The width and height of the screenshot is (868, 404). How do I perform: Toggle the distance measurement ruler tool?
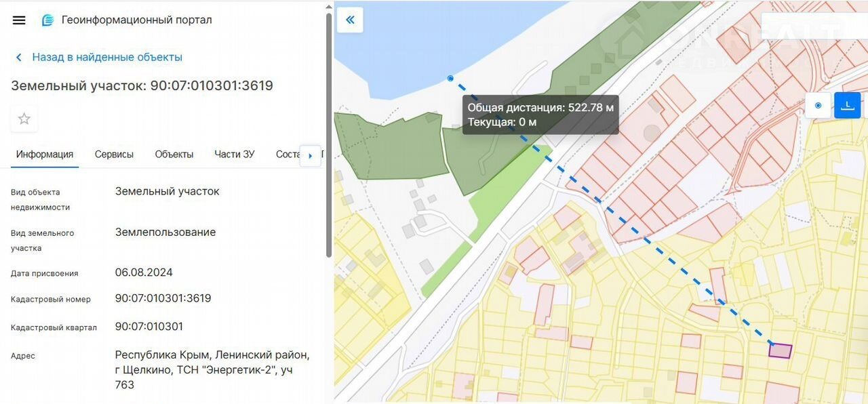point(847,106)
